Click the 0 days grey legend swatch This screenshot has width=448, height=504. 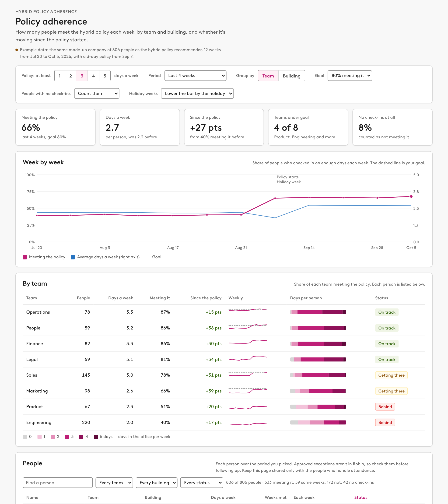[x=25, y=437]
